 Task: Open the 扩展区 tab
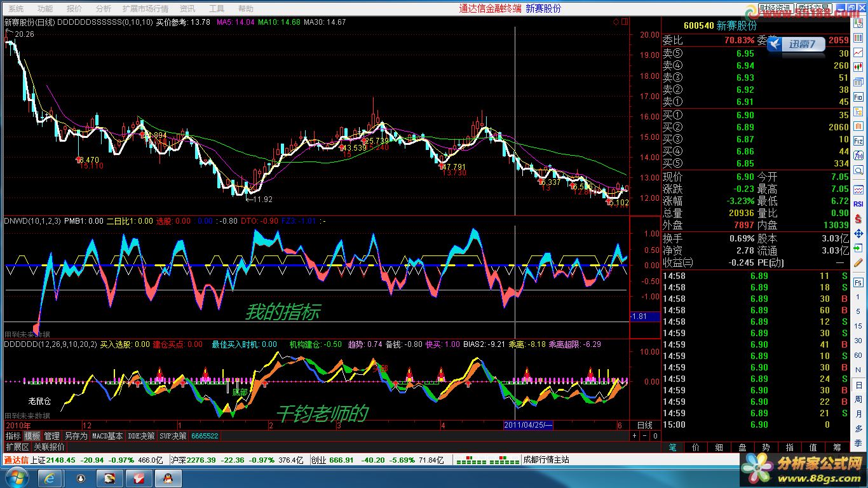pyautogui.click(x=17, y=447)
